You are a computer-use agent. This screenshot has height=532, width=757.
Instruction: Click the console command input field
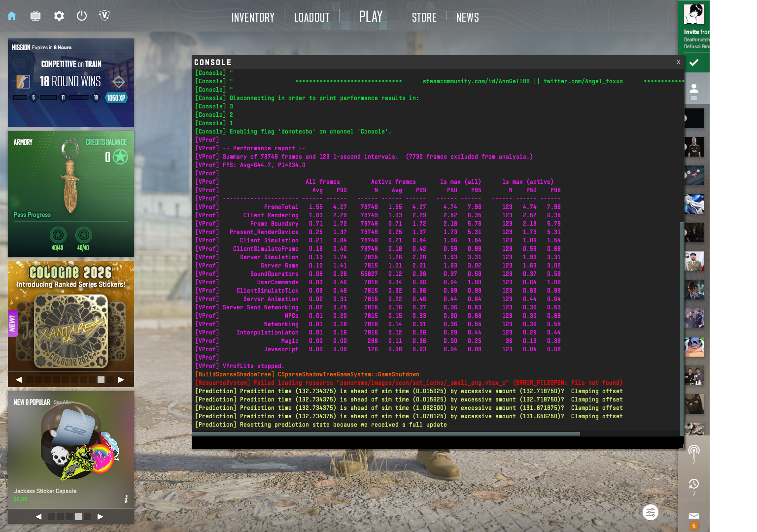[x=437, y=443]
